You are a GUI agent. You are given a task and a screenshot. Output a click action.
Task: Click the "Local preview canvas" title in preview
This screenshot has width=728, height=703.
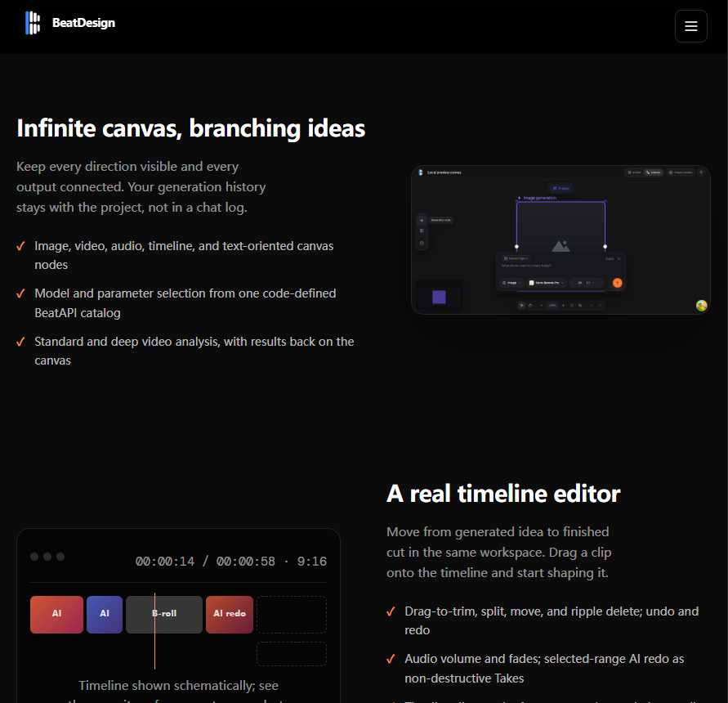pyautogui.click(x=444, y=172)
